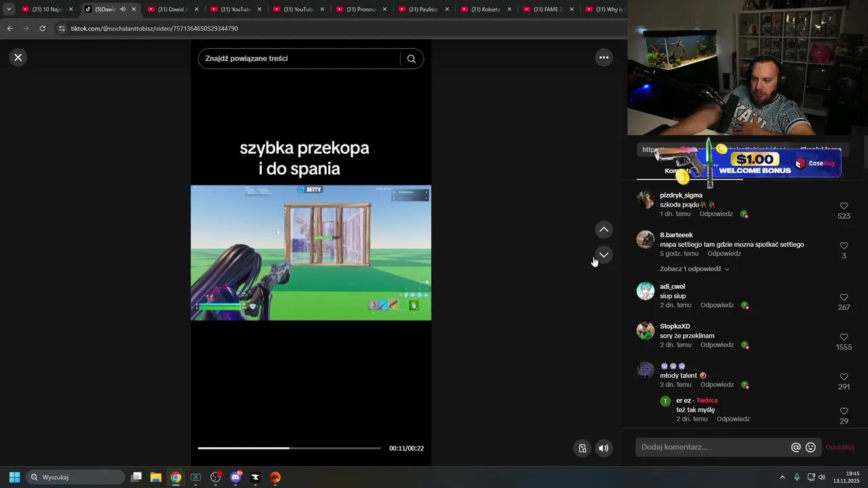Expand 'Zobacz 1 odpowiedź' replies

[x=694, y=269]
